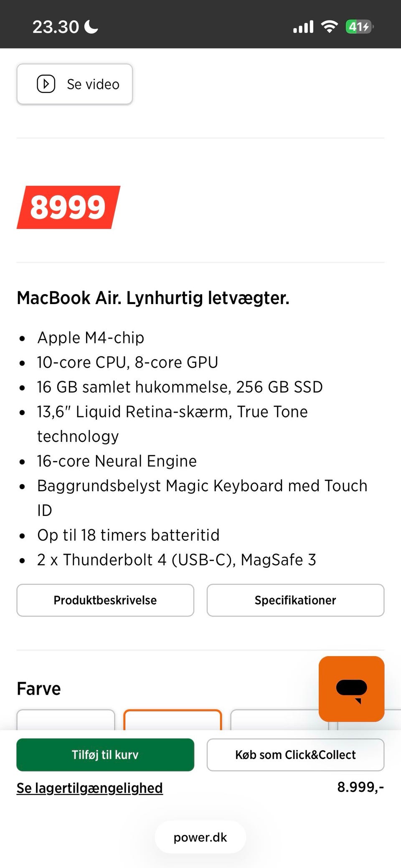Tap the red 8999 price badge
Image resolution: width=401 pixels, height=868 pixels.
click(x=68, y=207)
